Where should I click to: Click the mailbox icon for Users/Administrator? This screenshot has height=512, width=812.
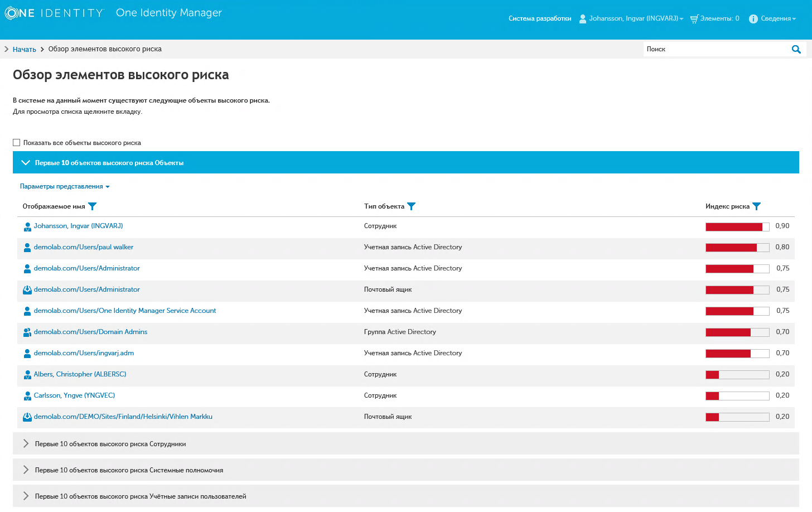pos(27,290)
